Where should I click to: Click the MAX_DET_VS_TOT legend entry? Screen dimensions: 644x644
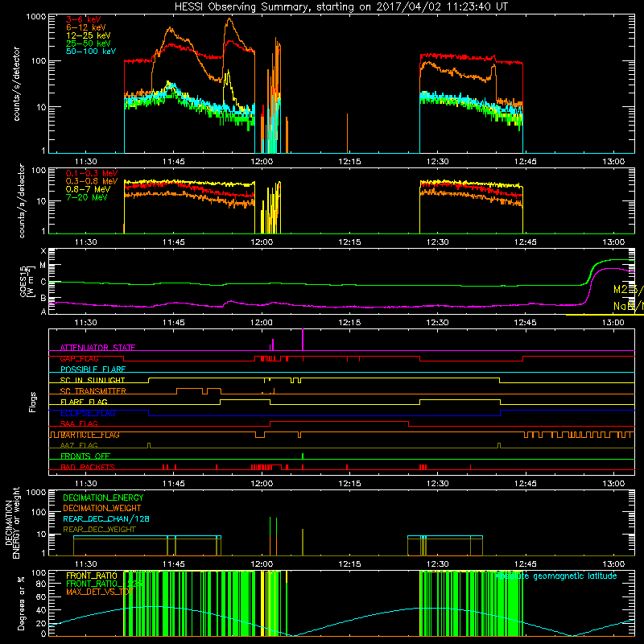(x=99, y=592)
